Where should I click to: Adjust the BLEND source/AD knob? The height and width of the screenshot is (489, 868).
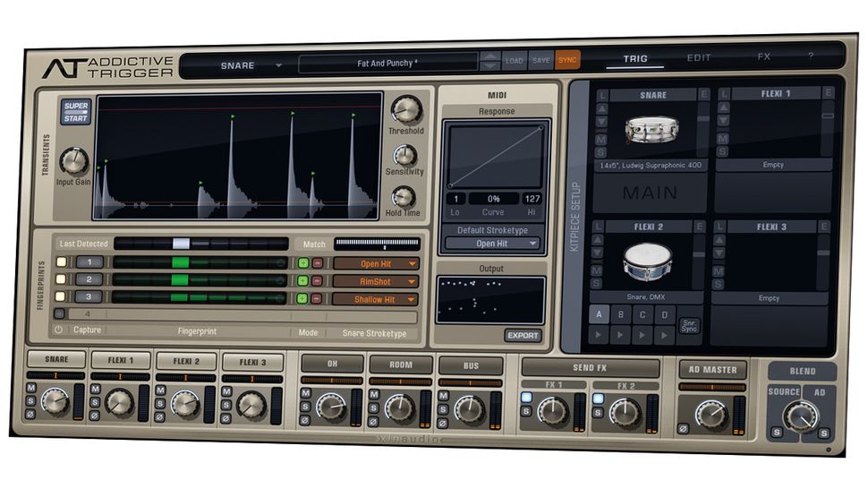(x=801, y=416)
